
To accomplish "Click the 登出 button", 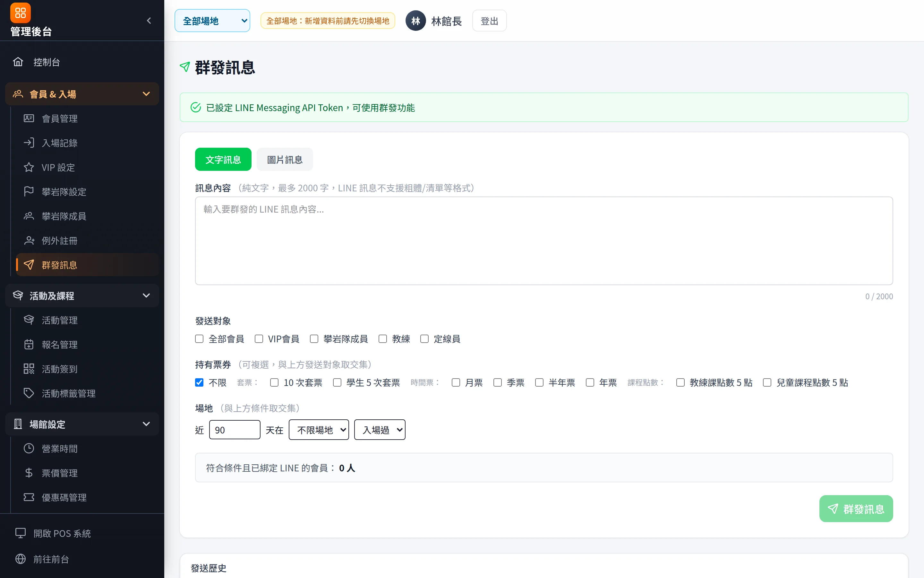I will click(489, 21).
